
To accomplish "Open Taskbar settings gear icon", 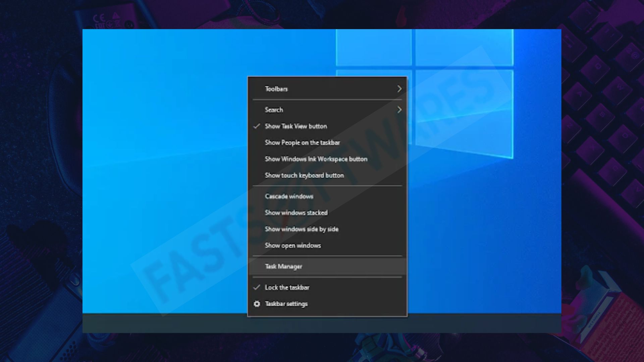I will tap(257, 304).
